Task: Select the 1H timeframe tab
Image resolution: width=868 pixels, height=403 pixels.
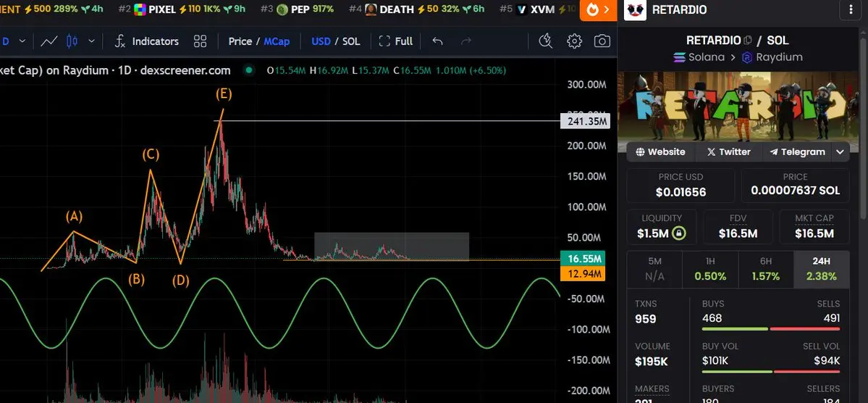Action: [710, 269]
